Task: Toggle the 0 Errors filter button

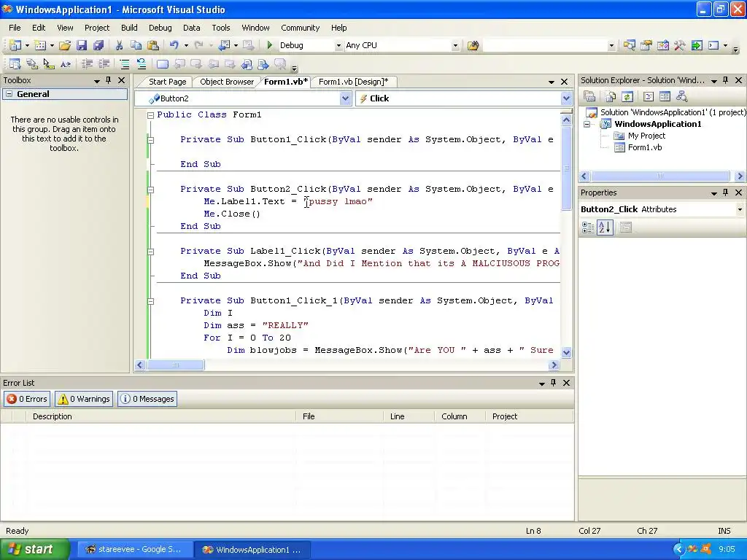Action: click(27, 399)
